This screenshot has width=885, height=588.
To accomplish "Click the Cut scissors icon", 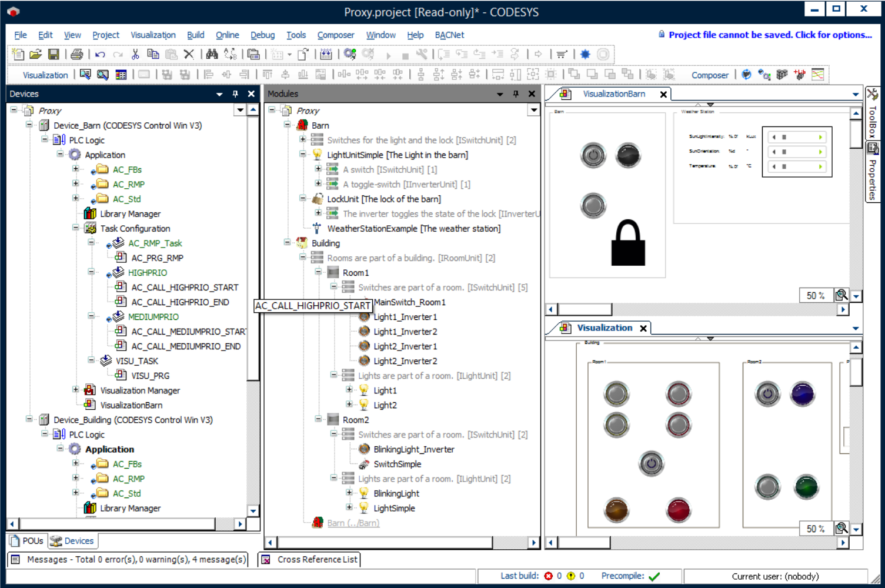I will pyautogui.click(x=135, y=55).
